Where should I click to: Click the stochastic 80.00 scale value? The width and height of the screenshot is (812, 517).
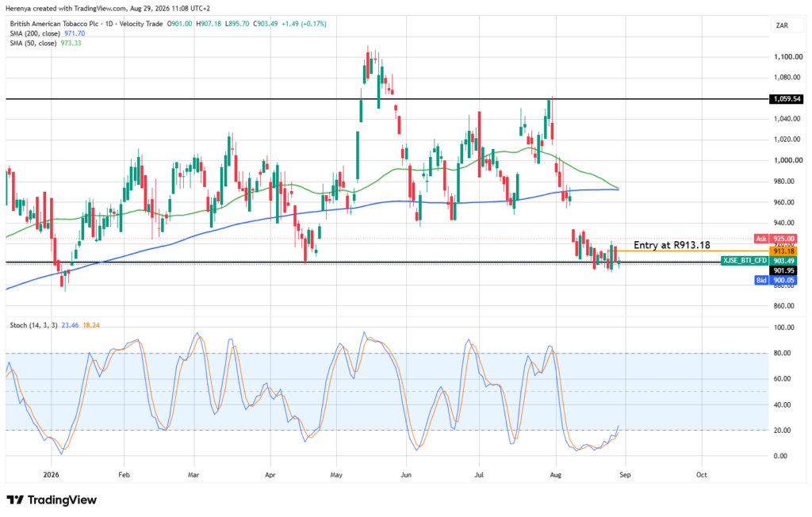tap(782, 354)
